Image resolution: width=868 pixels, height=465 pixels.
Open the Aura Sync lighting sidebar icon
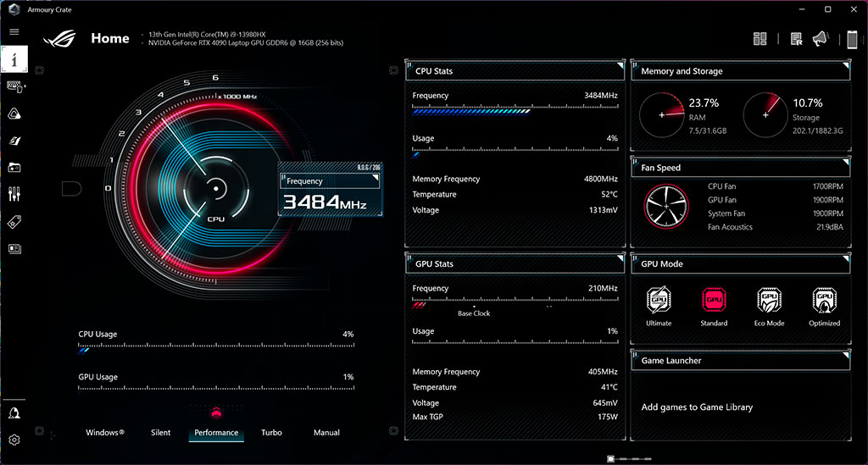[14, 113]
